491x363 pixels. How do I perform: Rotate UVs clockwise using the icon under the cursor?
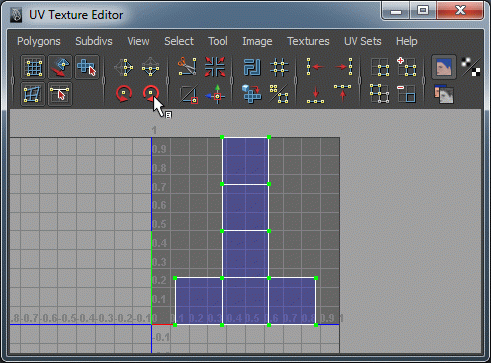tap(151, 94)
